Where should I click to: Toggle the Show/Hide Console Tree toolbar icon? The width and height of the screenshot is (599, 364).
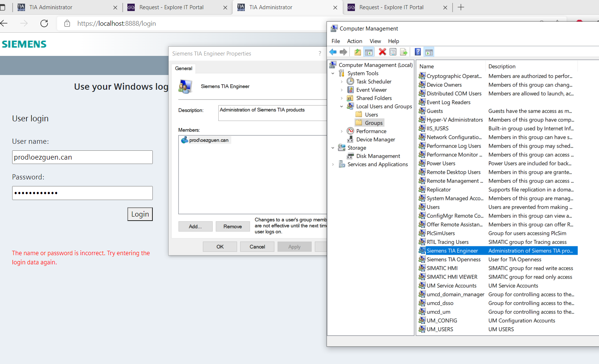(x=369, y=52)
